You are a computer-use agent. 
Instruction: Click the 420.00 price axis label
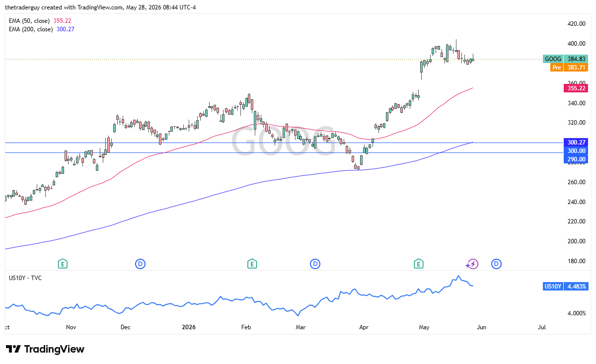tap(577, 24)
